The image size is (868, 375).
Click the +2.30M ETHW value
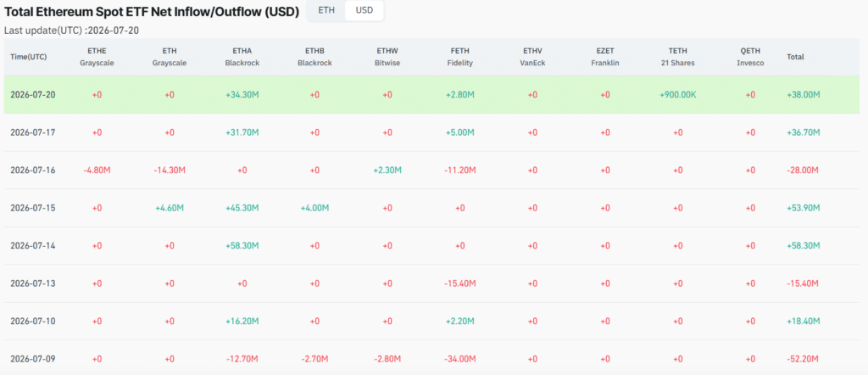coord(387,170)
